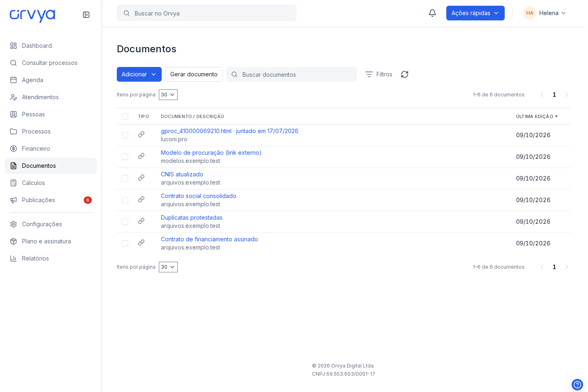Check the gproc_410000069210.html row checkbox
This screenshot has height=392, width=588.
[x=125, y=135]
